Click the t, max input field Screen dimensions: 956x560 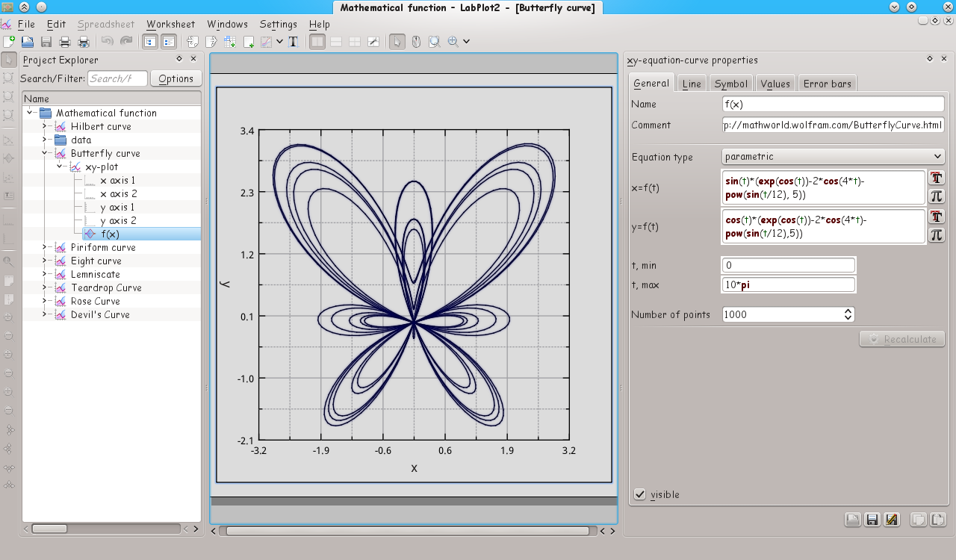[788, 285]
